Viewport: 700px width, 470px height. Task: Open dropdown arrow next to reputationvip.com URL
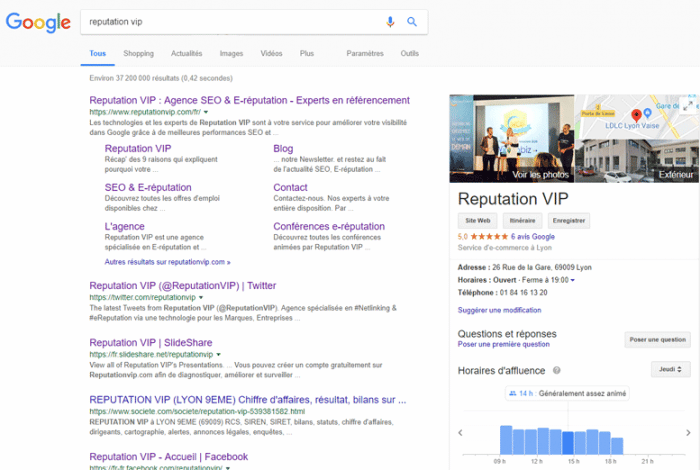tap(206, 112)
